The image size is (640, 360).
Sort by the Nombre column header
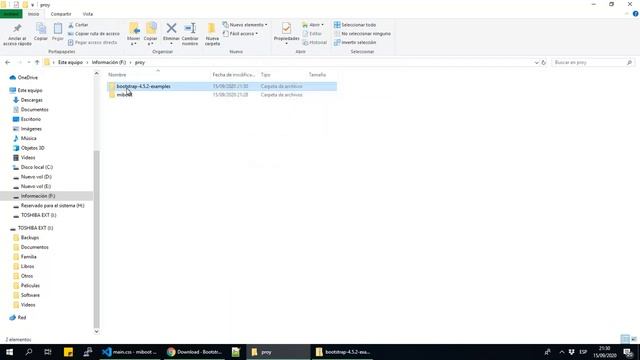point(117,75)
